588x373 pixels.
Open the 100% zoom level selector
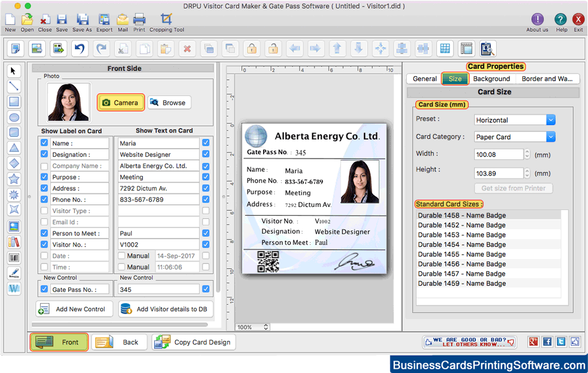click(x=253, y=327)
